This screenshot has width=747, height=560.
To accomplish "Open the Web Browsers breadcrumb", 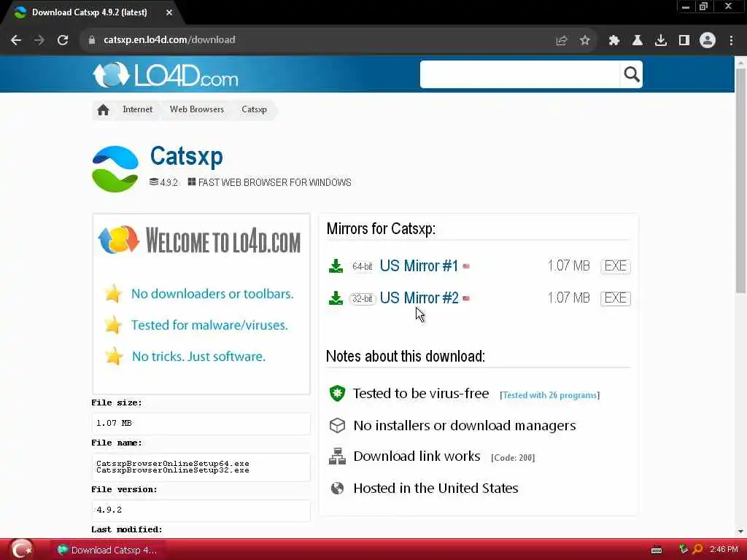I will 197,109.
